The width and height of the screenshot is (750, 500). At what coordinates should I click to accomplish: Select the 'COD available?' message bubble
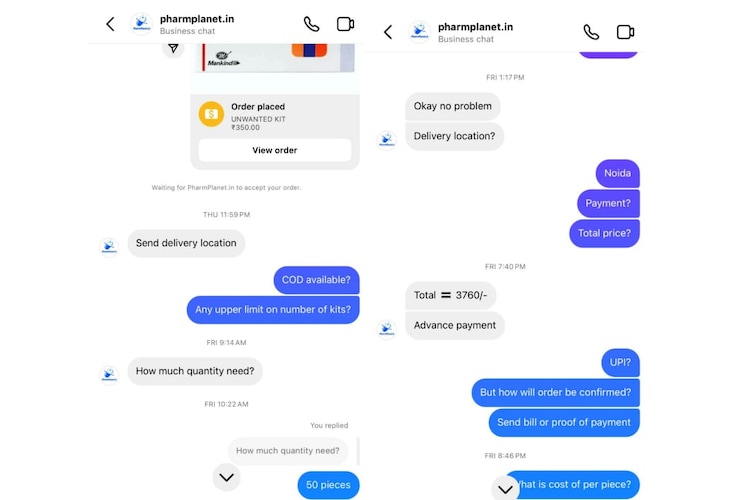tap(316, 280)
